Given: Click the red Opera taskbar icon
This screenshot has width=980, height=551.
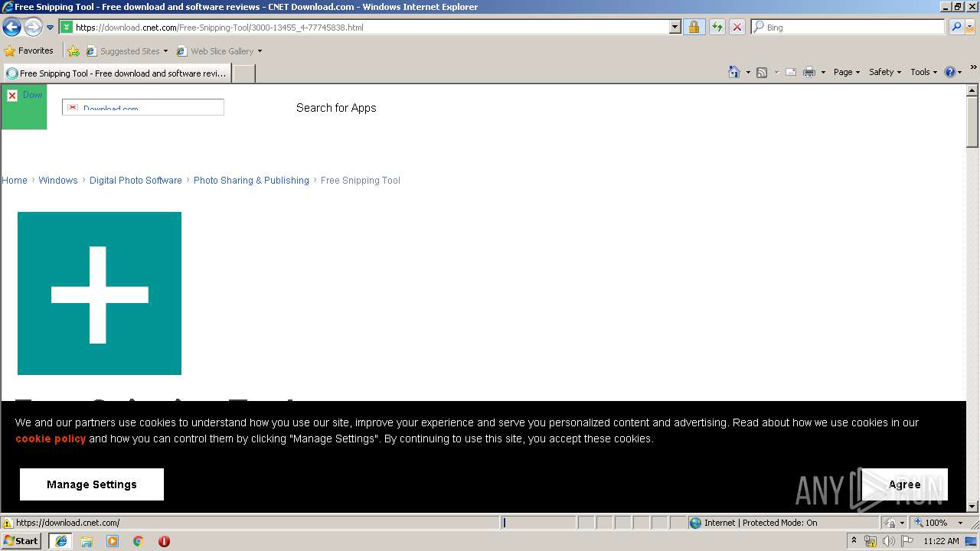Looking at the screenshot, I should pos(164,541).
